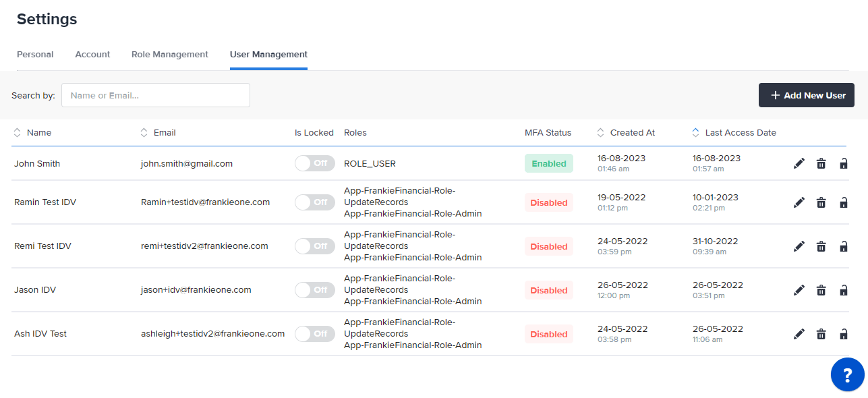The width and height of the screenshot is (868, 398).
Task: Click the pencil icon for Ash IDV Test
Action: tap(799, 333)
